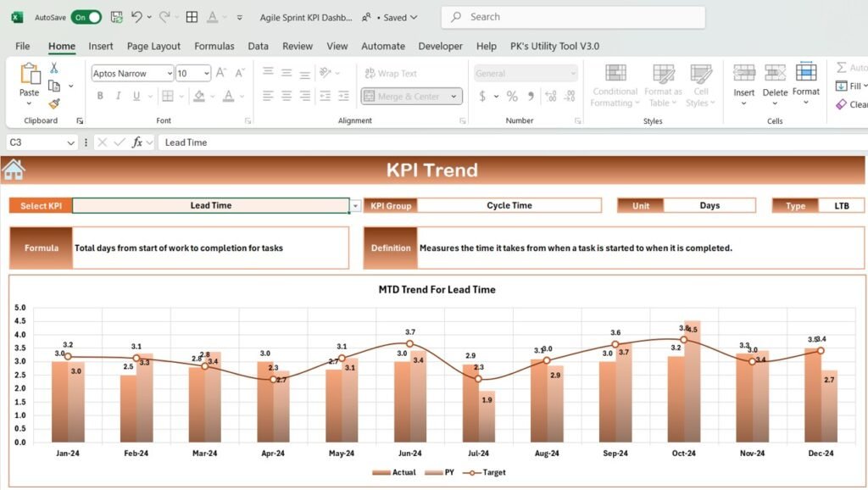
Task: Open the PK's Utility Tool V3.0 tab
Action: point(555,47)
